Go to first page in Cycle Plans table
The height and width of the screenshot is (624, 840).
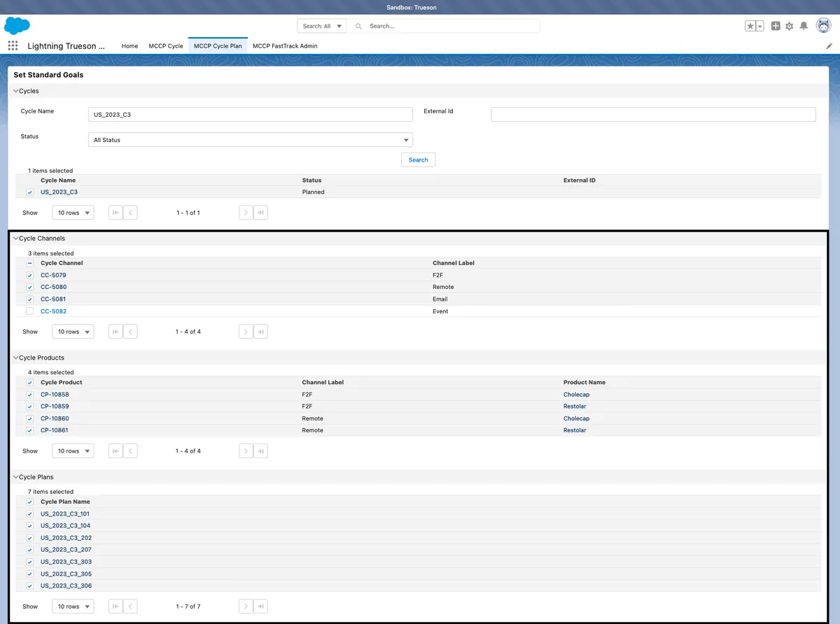(x=115, y=607)
